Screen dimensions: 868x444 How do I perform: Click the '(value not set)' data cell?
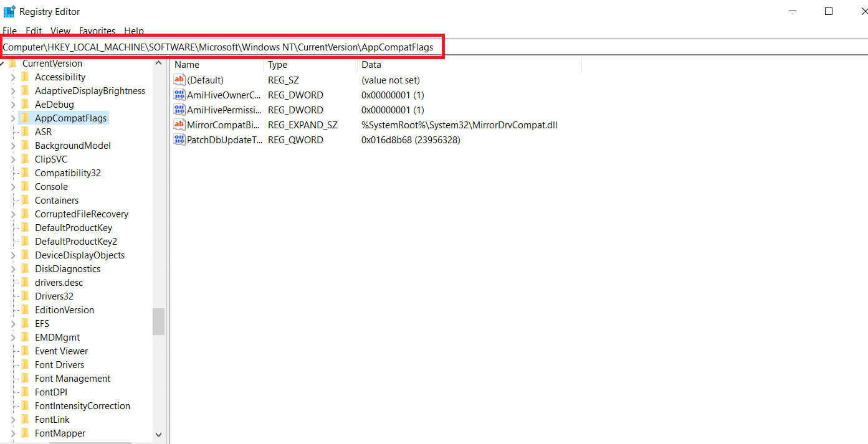coord(391,80)
